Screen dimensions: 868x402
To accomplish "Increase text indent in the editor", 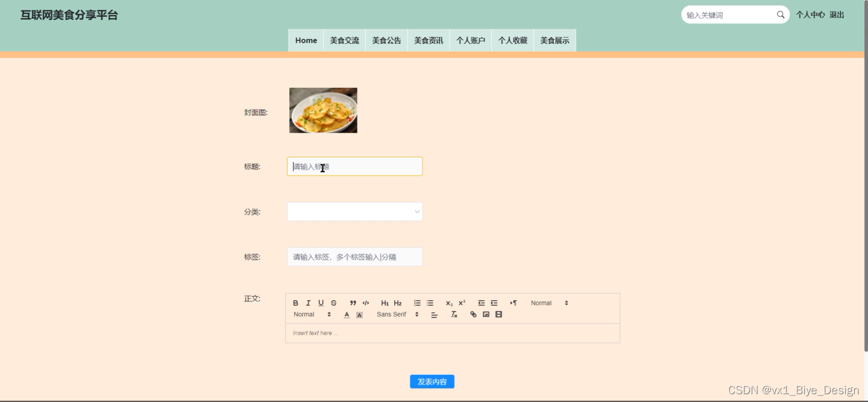I will [x=494, y=303].
